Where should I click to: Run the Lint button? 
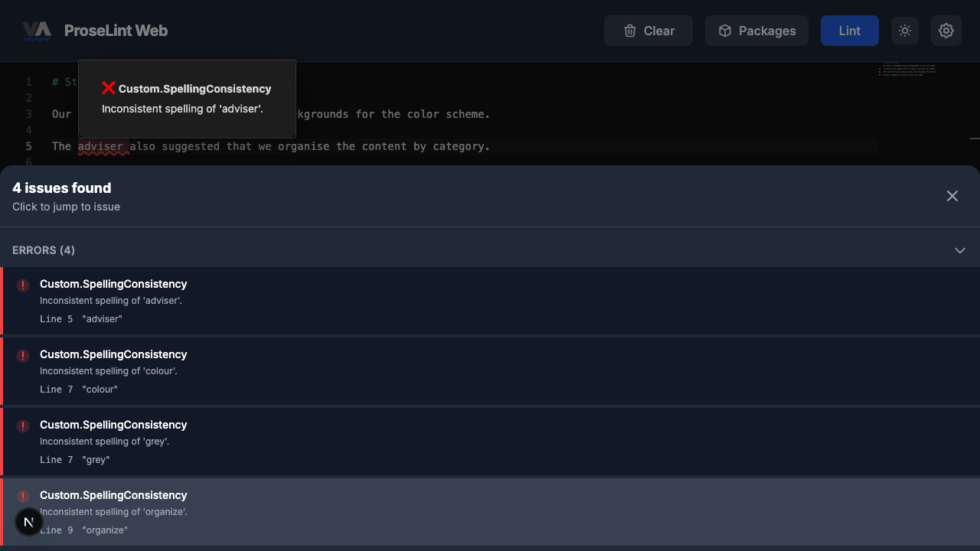tap(849, 31)
